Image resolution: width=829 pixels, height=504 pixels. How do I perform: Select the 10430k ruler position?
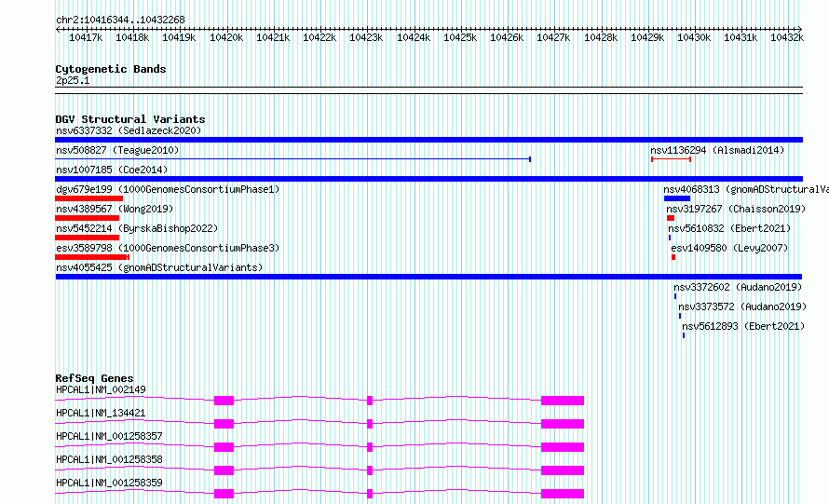tap(694, 37)
